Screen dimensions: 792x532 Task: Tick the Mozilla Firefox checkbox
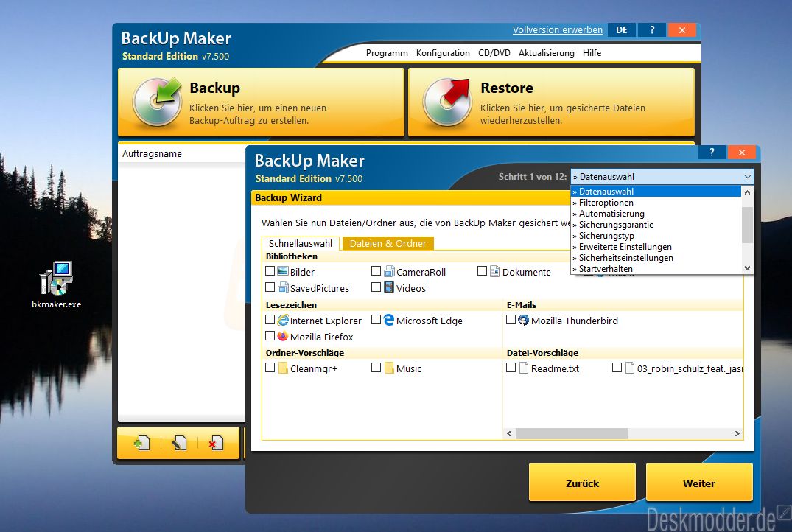click(x=270, y=336)
